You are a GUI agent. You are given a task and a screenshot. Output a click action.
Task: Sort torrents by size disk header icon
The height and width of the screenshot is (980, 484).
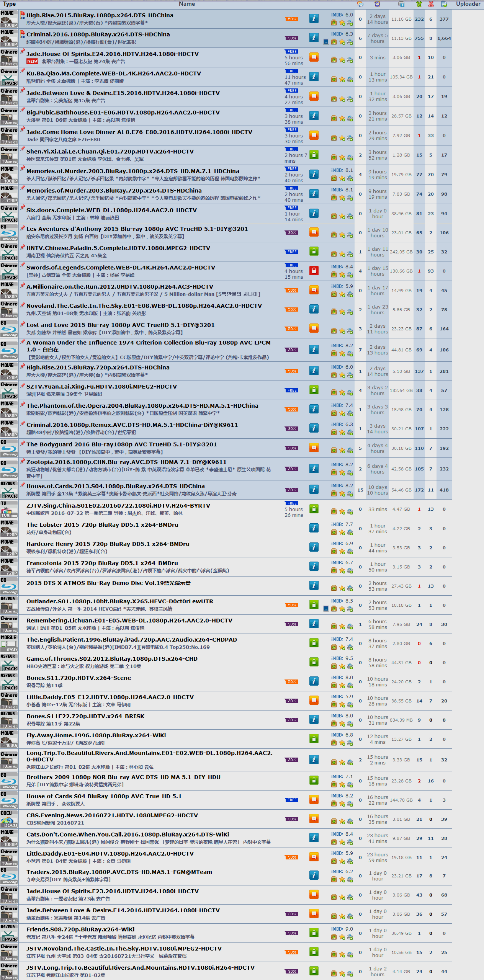pos(401,4)
